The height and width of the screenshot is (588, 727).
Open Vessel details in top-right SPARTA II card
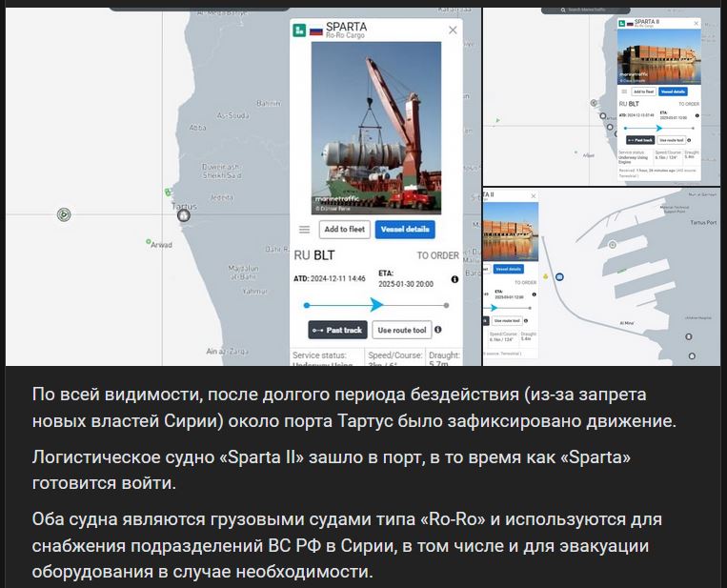pos(672,91)
